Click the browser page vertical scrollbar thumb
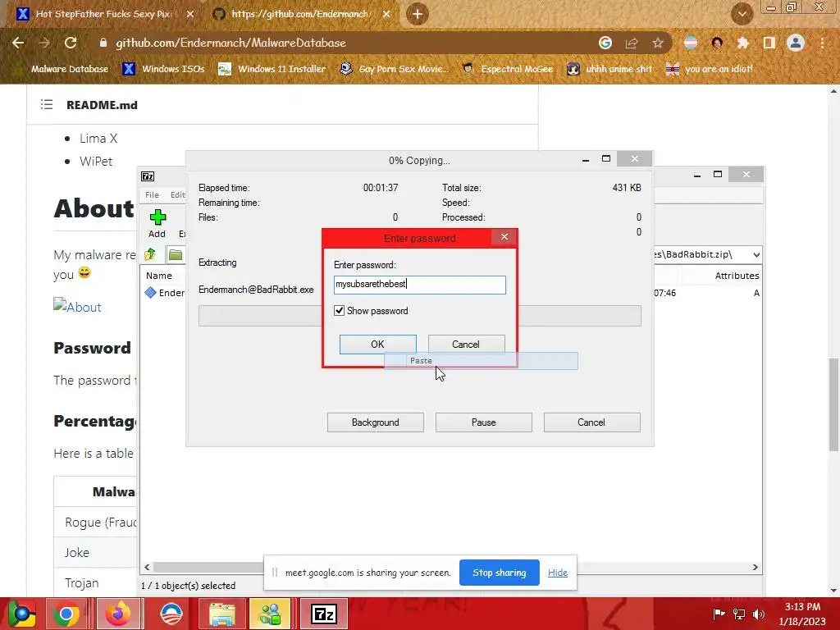 point(833,404)
